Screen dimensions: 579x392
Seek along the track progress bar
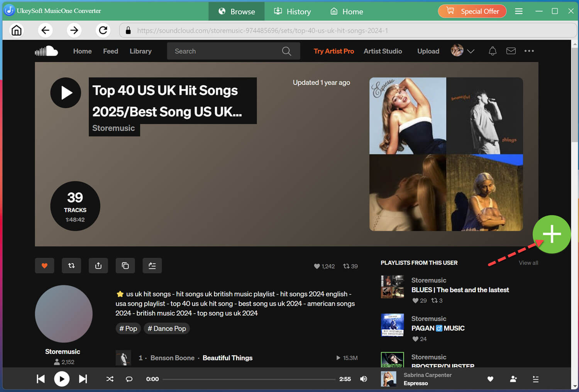point(249,379)
